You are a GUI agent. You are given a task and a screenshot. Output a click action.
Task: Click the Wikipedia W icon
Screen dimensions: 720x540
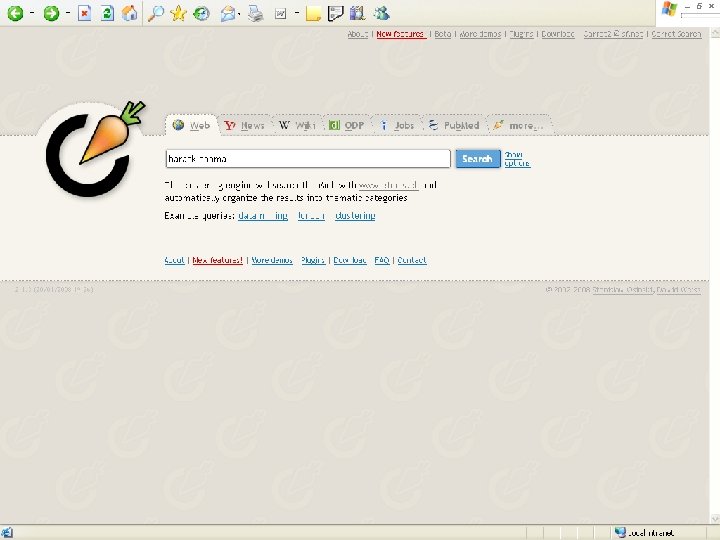[284, 125]
